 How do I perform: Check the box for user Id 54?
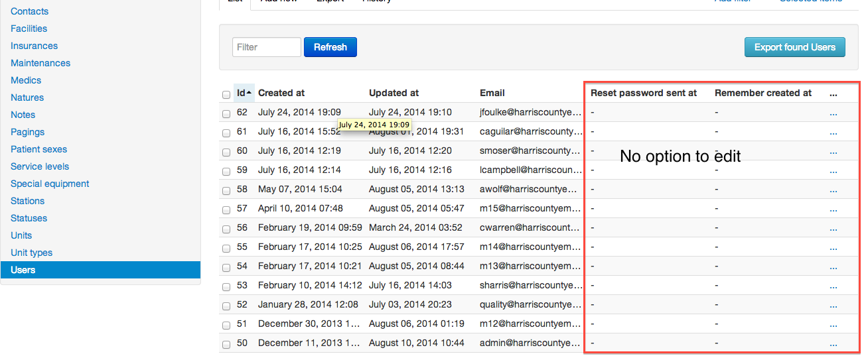(226, 268)
